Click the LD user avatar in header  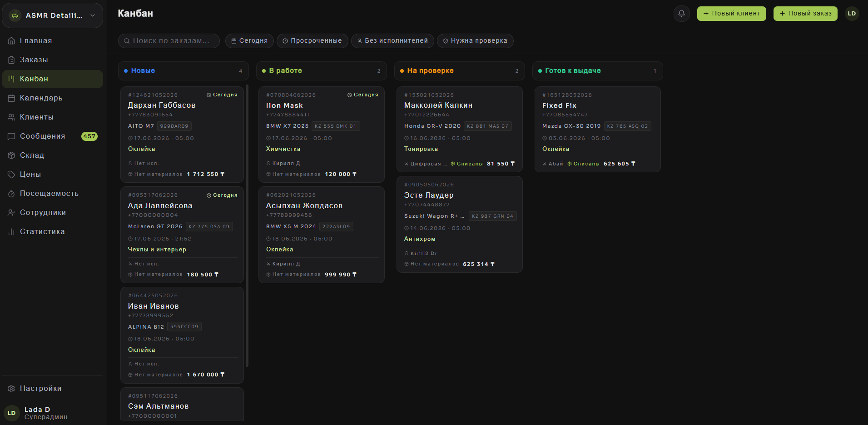852,14
